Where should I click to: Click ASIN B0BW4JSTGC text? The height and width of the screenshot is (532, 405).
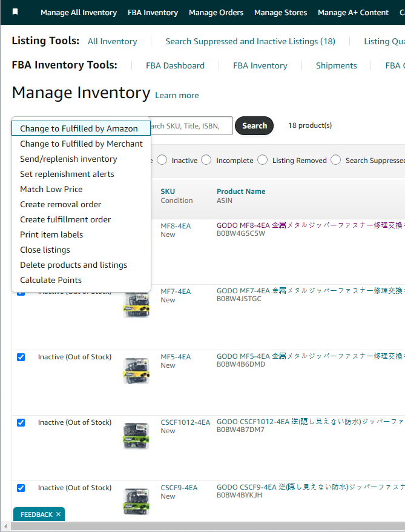pos(239,299)
